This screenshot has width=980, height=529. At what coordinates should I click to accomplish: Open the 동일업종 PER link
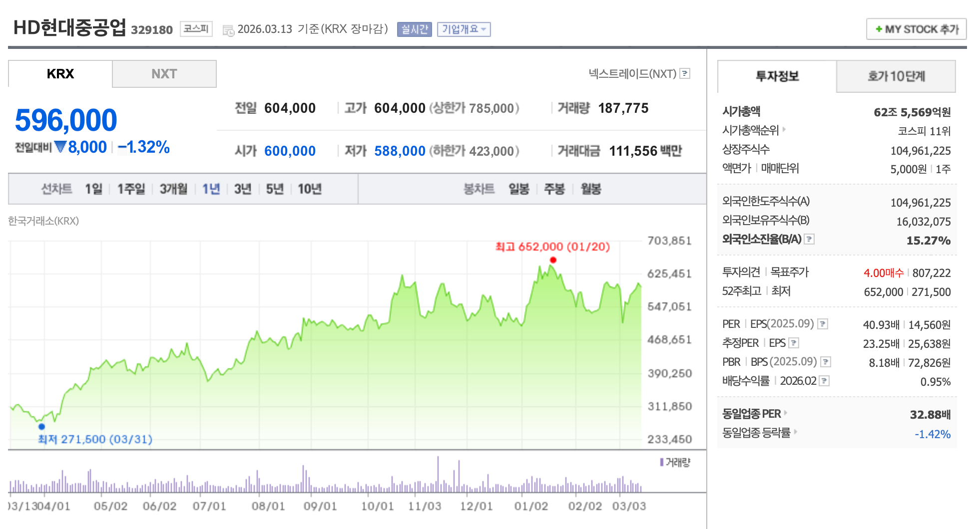(x=752, y=414)
